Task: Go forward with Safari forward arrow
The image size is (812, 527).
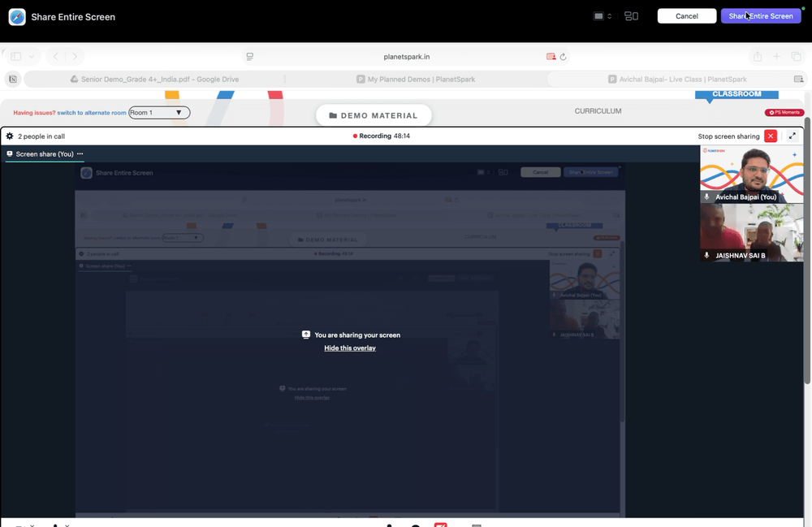Action: [x=75, y=56]
